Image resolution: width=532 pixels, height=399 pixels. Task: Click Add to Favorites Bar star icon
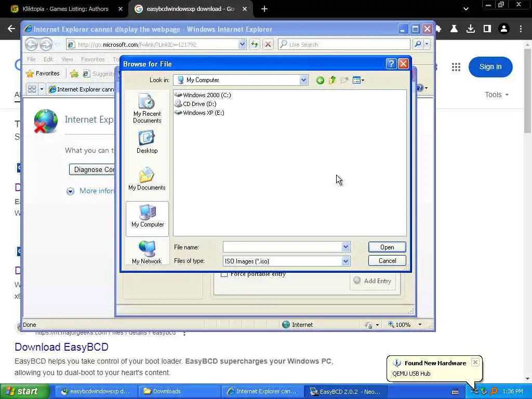[x=74, y=73]
